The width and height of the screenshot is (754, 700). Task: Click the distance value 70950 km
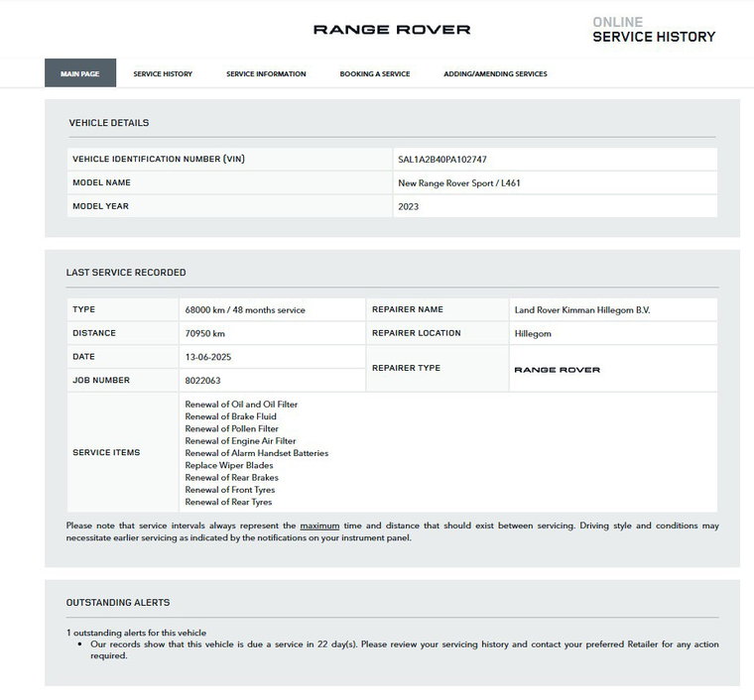204,333
